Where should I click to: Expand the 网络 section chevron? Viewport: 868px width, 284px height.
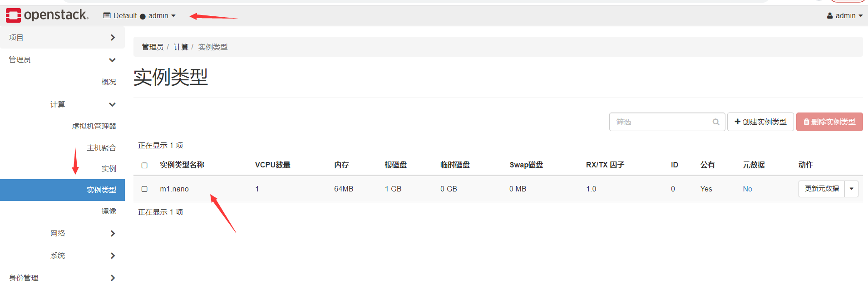(113, 233)
